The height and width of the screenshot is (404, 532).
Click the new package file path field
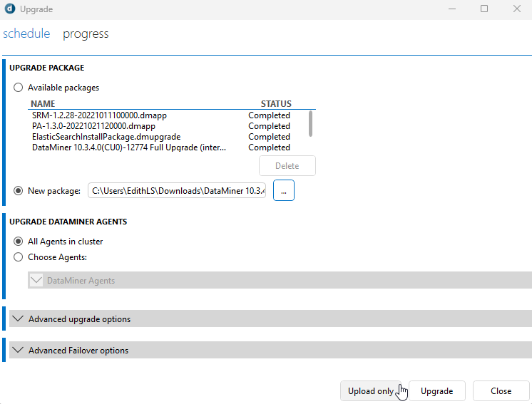(177, 191)
